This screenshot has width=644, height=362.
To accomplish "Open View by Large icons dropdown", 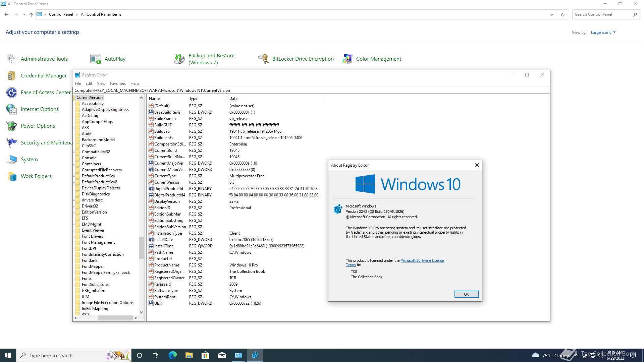I will tap(603, 33).
